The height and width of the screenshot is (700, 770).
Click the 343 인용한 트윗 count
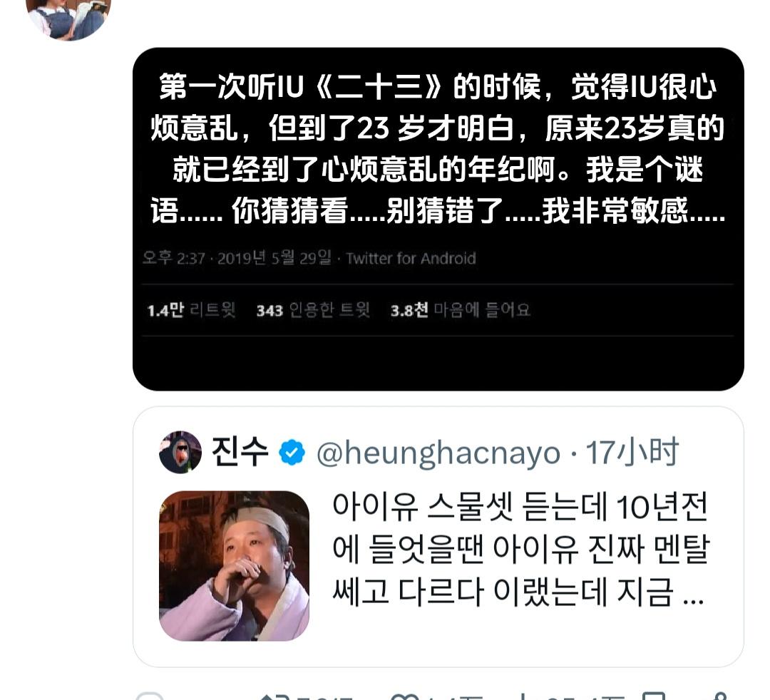313,310
